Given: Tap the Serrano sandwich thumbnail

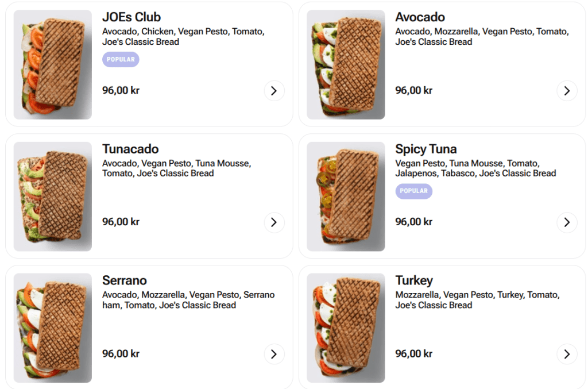Looking at the screenshot, I should (53, 328).
